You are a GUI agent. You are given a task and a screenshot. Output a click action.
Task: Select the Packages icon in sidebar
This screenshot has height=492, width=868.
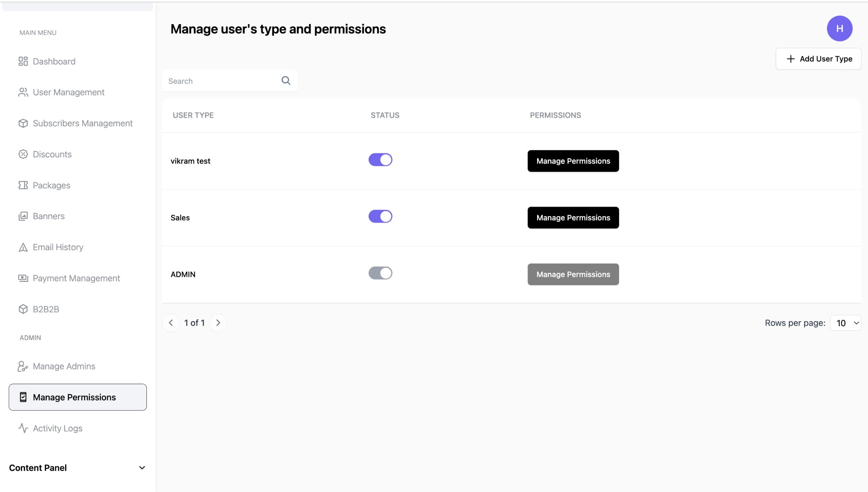pyautogui.click(x=23, y=185)
